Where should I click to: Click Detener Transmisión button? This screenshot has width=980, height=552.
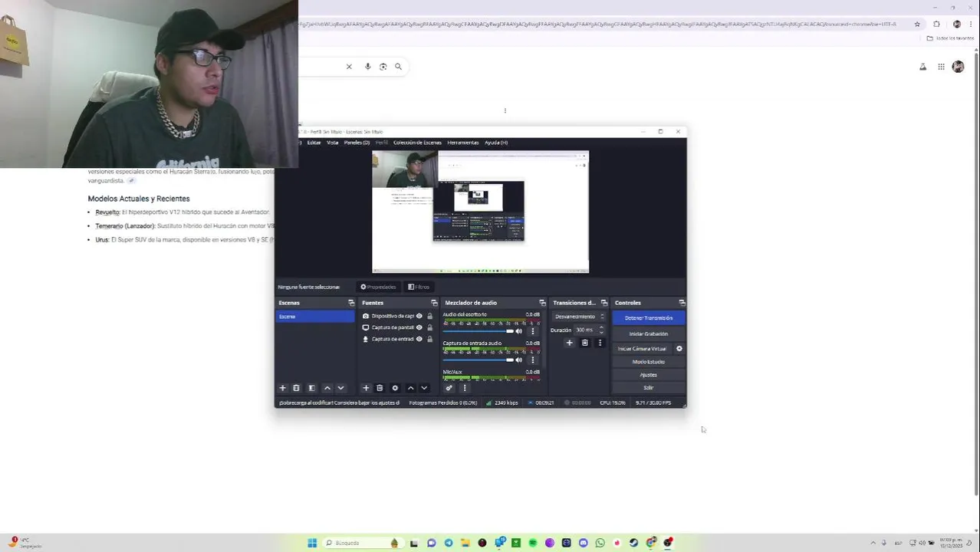pyautogui.click(x=649, y=318)
